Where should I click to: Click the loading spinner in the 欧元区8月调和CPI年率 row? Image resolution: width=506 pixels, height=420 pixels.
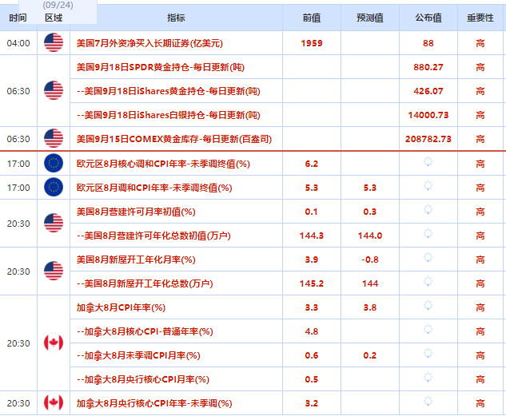(x=428, y=186)
